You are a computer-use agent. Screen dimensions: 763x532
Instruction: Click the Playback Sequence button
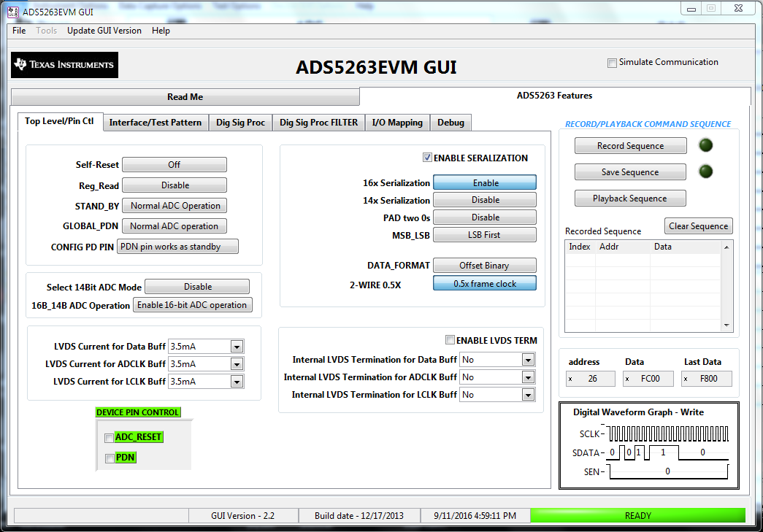[630, 198]
